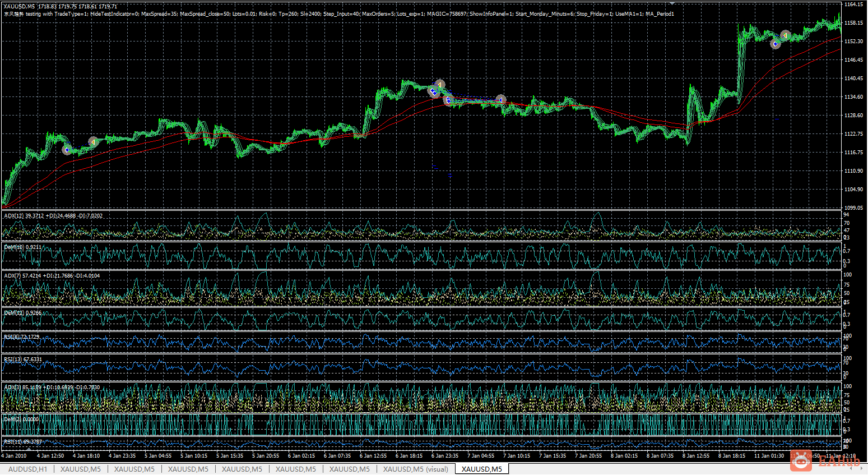Select the RSI(13) 67.6331 indicator label
Image resolution: width=868 pixels, height=475 pixels.
pyautogui.click(x=22, y=359)
